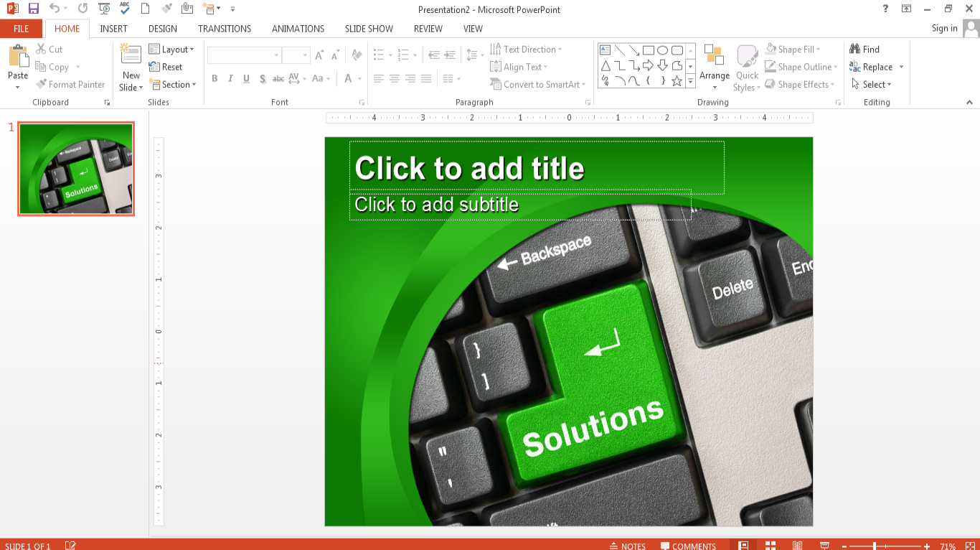The height and width of the screenshot is (550, 980).
Task: Switch to the DESIGN tab
Action: (x=163, y=29)
